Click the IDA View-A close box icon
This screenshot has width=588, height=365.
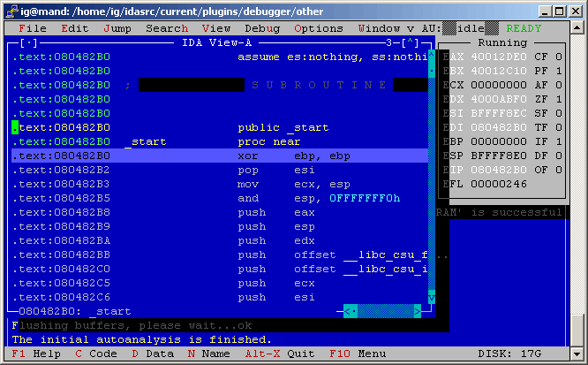(28, 42)
